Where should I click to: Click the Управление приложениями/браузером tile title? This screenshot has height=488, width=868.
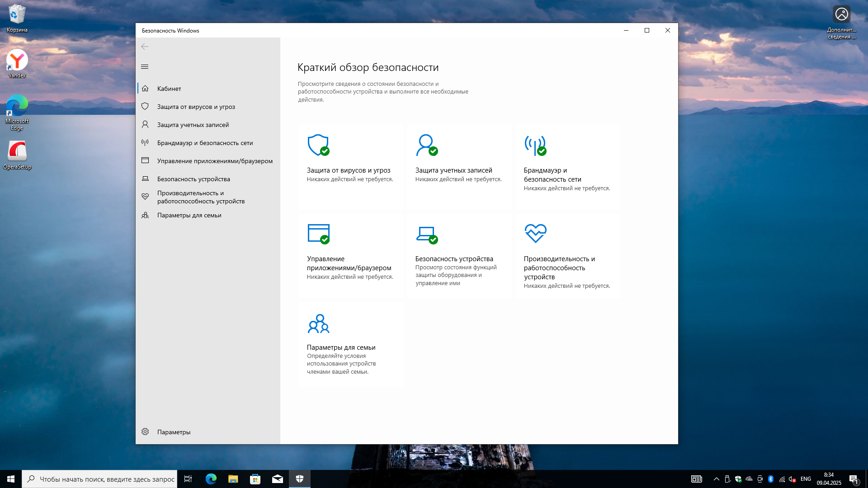(x=349, y=263)
